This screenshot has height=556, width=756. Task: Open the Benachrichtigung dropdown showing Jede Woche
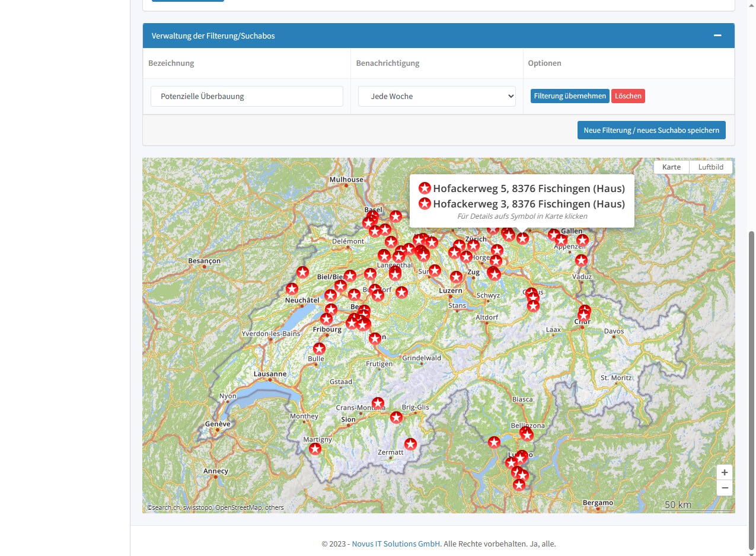[436, 96]
